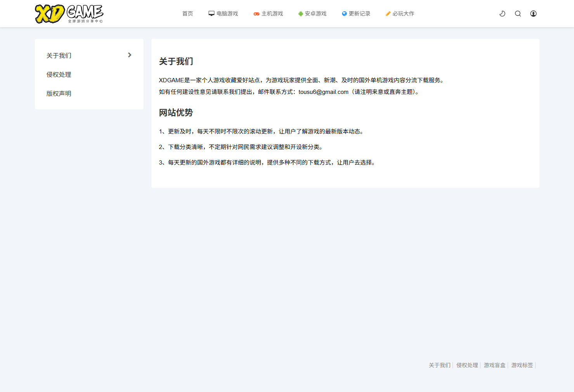Click the XD GAME site logo
574x392 pixels.
pyautogui.click(x=69, y=14)
